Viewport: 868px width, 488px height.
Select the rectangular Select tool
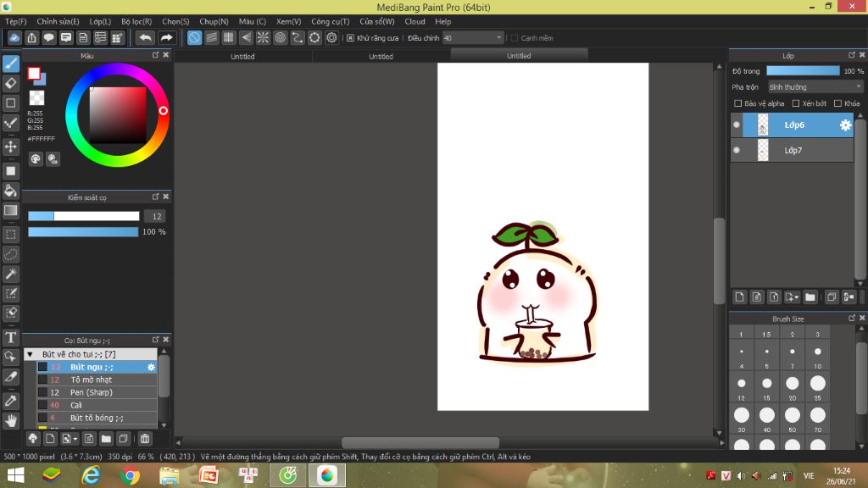coord(11,235)
